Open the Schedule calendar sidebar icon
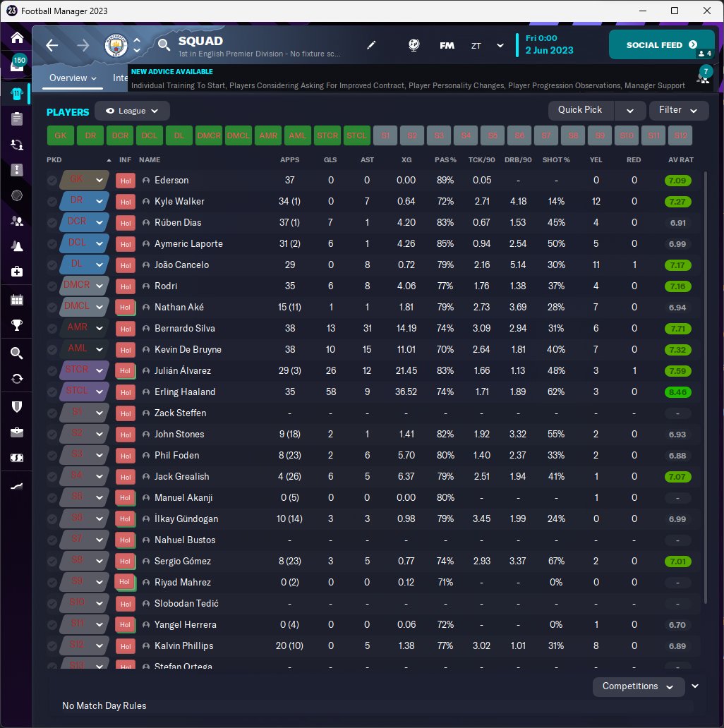724x728 pixels. (x=17, y=300)
